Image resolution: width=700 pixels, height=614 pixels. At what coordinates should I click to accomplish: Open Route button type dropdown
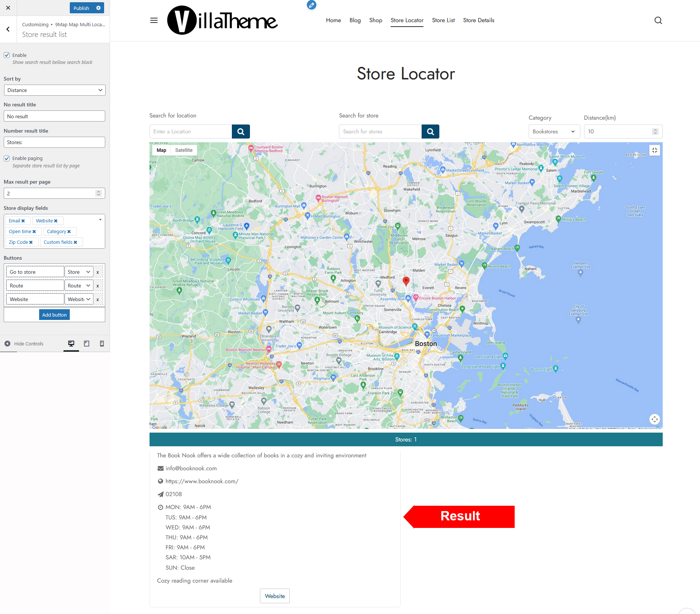pyautogui.click(x=79, y=286)
